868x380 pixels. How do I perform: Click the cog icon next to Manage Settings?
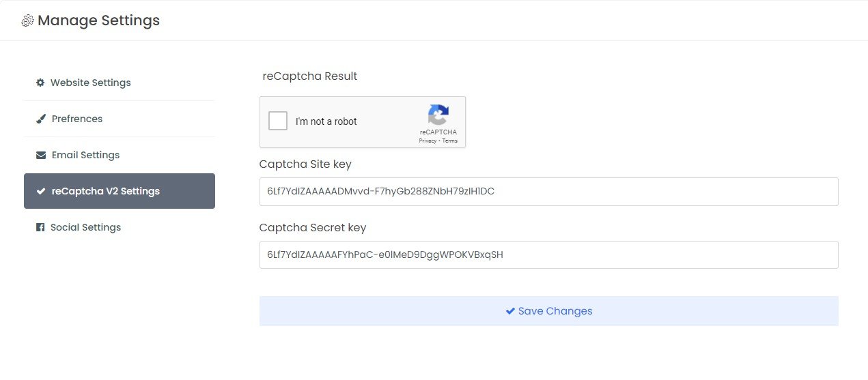point(28,20)
